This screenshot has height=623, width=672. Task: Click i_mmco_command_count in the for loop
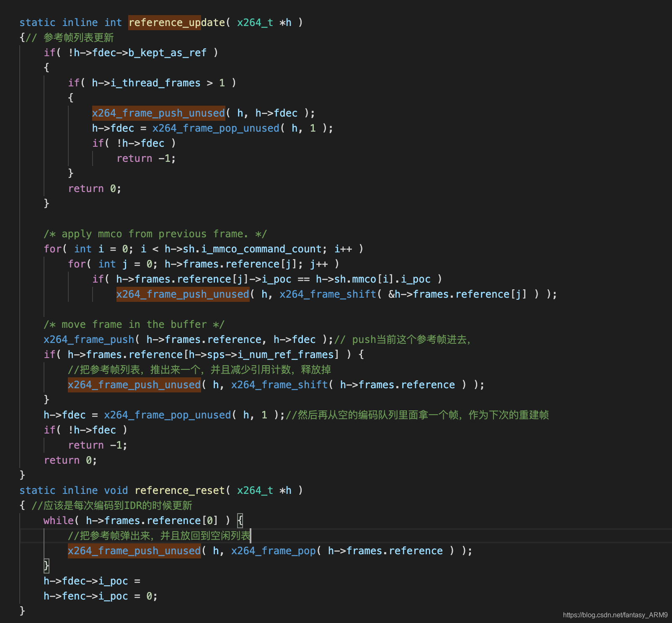[x=261, y=249]
